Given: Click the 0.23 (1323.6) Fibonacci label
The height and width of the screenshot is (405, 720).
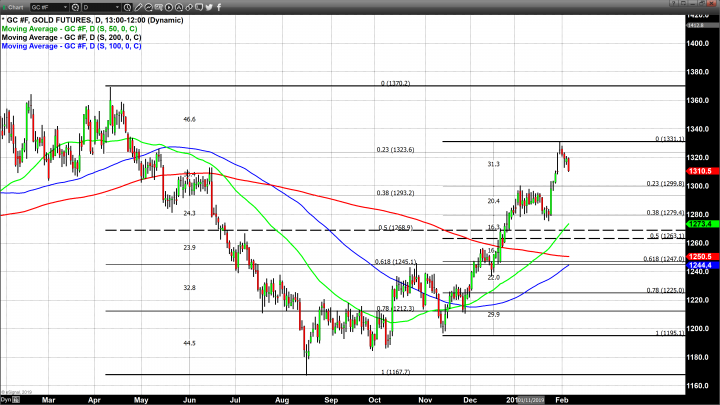Looking at the screenshot, I should pos(395,150).
